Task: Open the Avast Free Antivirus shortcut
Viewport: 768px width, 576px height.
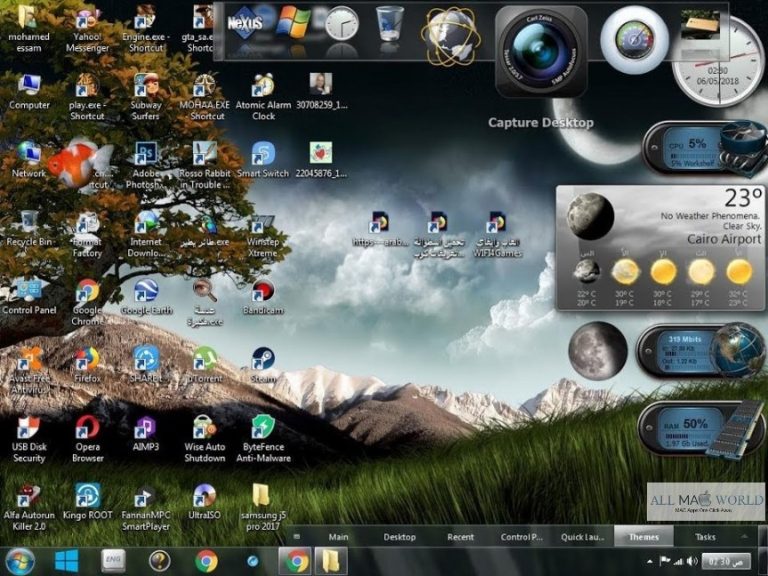Action: (x=29, y=359)
